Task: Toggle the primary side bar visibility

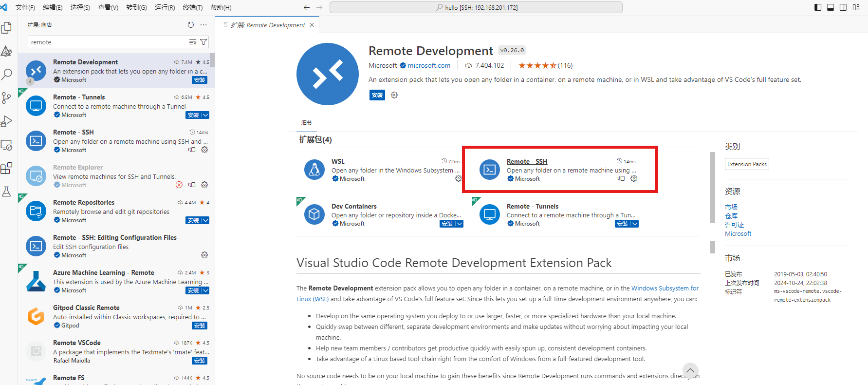Action: tap(818, 7)
